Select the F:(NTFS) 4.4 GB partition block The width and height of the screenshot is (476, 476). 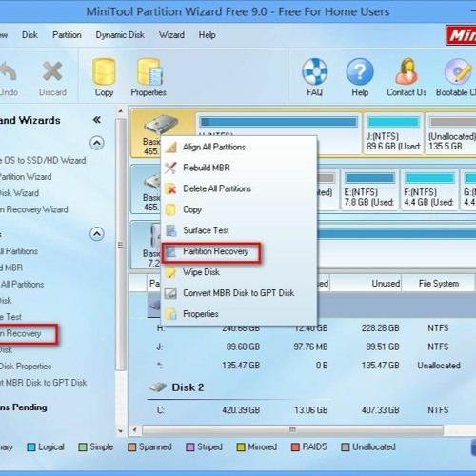429,189
